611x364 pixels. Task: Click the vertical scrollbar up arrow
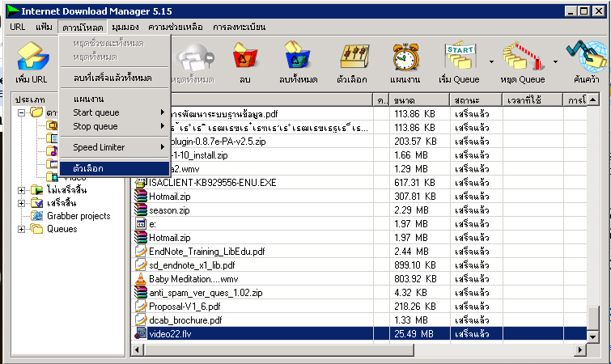tap(592, 99)
